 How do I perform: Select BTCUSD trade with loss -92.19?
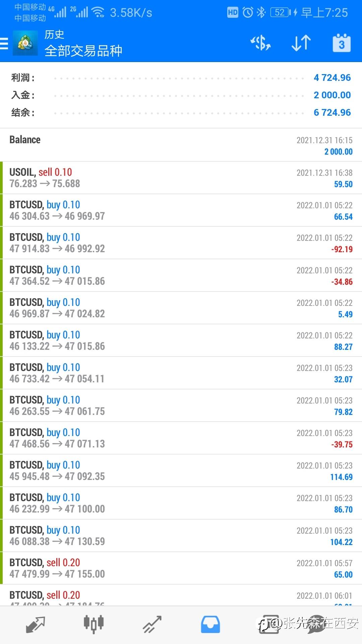coord(181,243)
